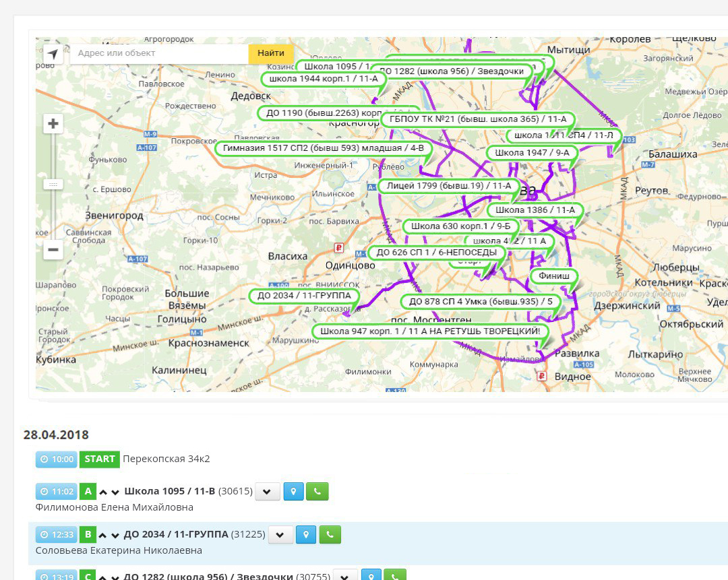Call the contact for ДО 2034 / 11-ГРУППА

[x=330, y=534]
